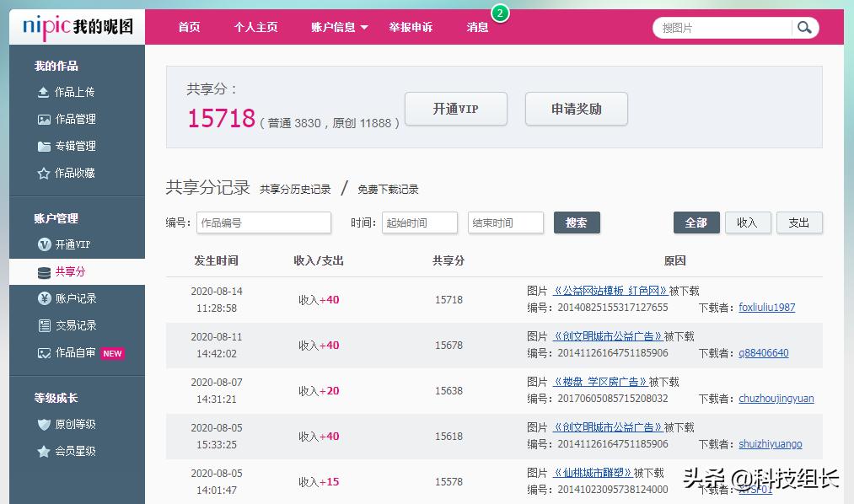Viewport: 854px width, 504px height.
Task: Open downloader link foxliuliu1987
Action: tap(766, 308)
